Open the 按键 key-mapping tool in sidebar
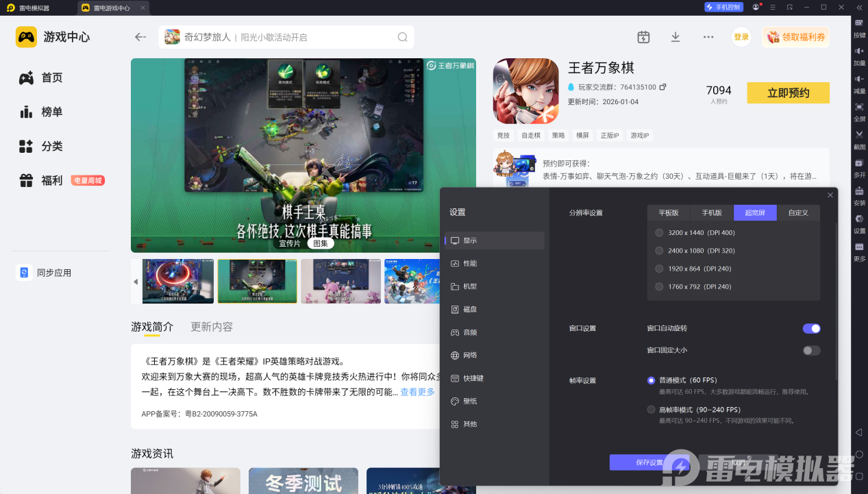This screenshot has height=494, width=868. [x=859, y=23]
